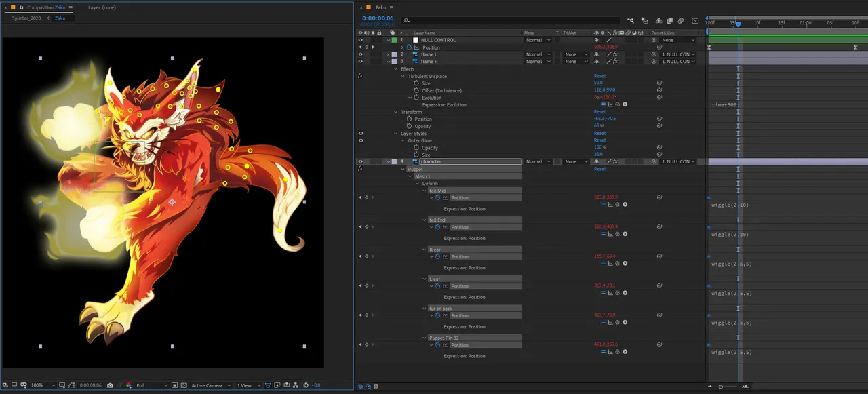Click the current timecode 0:00:00:06 field
Image resolution: width=868 pixels, height=394 pixels.
(x=378, y=18)
